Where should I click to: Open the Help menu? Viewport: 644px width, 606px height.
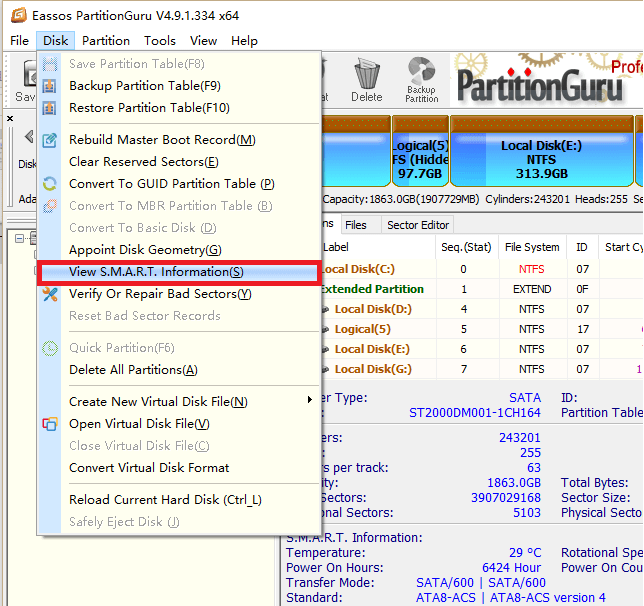(244, 41)
